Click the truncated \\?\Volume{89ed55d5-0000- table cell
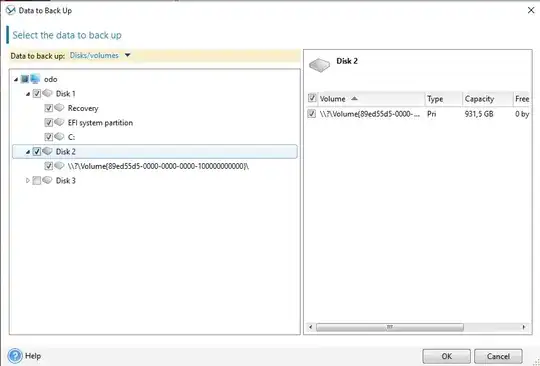540x366 pixels. (370, 114)
